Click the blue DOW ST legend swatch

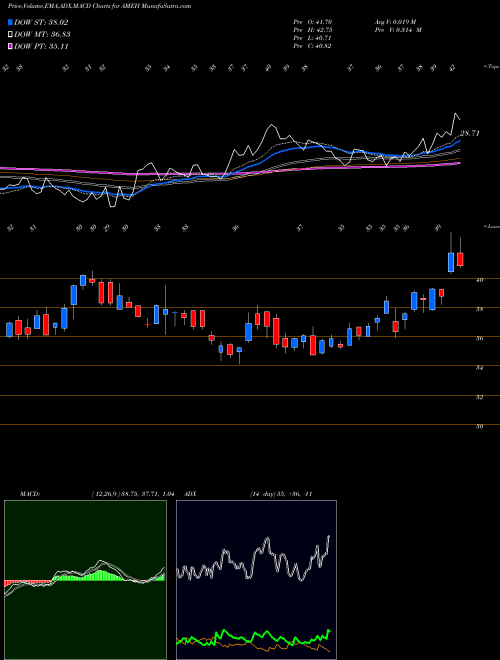point(10,22)
